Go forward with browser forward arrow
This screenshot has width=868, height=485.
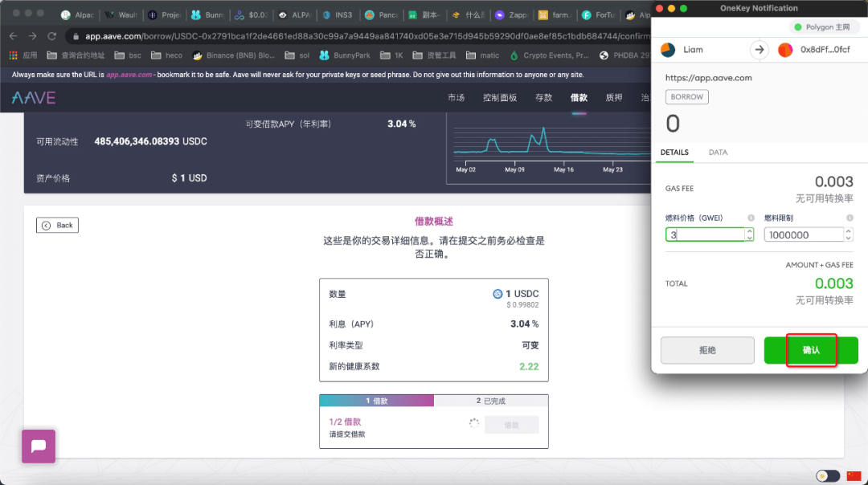(x=33, y=36)
